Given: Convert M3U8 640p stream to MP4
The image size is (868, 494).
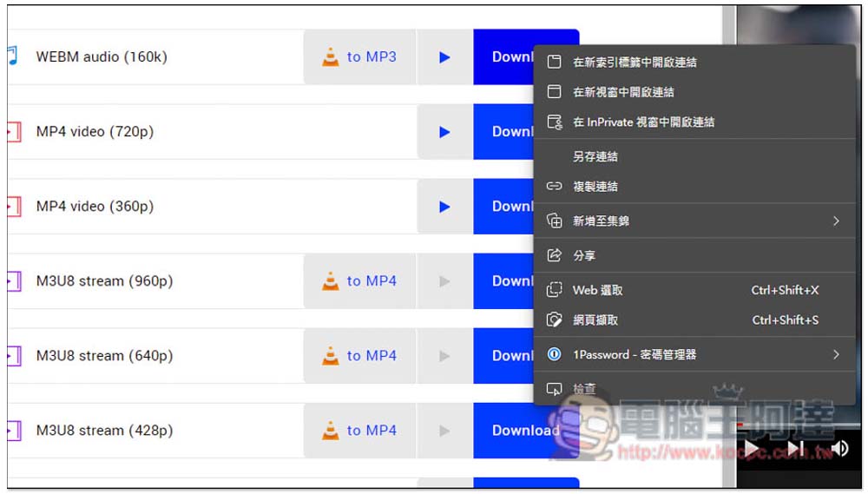Looking at the screenshot, I should click(x=360, y=356).
